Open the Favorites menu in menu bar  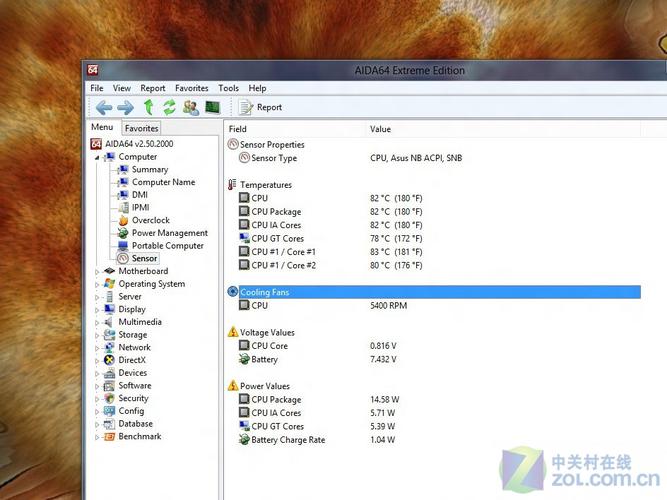[192, 88]
